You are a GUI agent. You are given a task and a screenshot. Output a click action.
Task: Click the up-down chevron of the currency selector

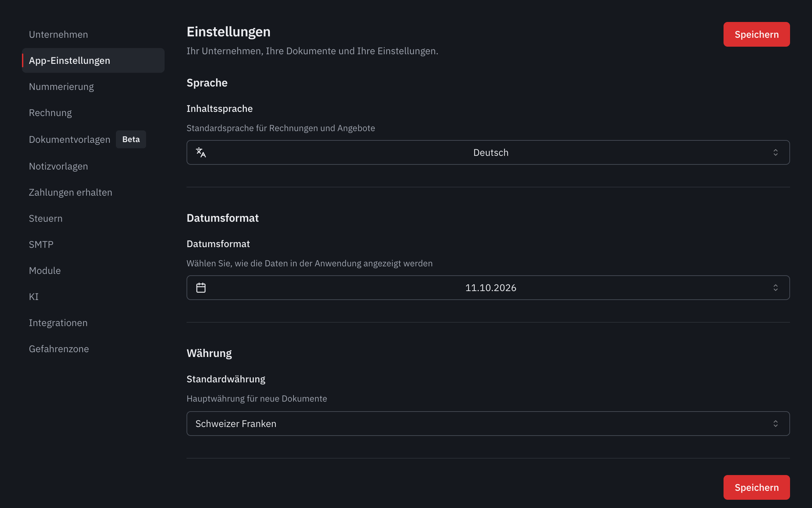coord(776,424)
